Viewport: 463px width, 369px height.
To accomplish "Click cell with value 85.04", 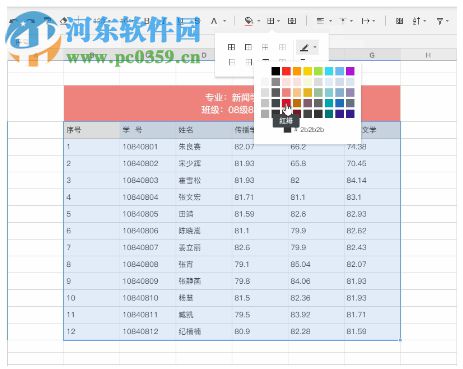I will pos(316,264).
